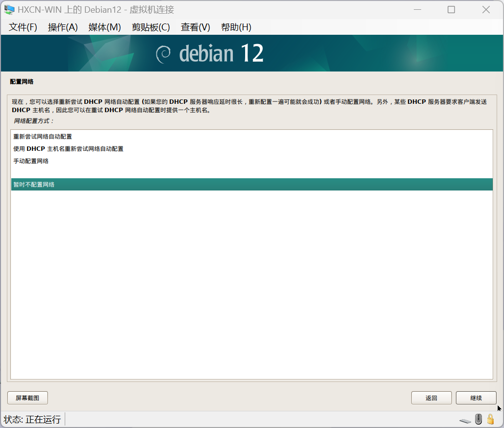Click the mouse status icon
504x428 pixels.
click(479, 419)
